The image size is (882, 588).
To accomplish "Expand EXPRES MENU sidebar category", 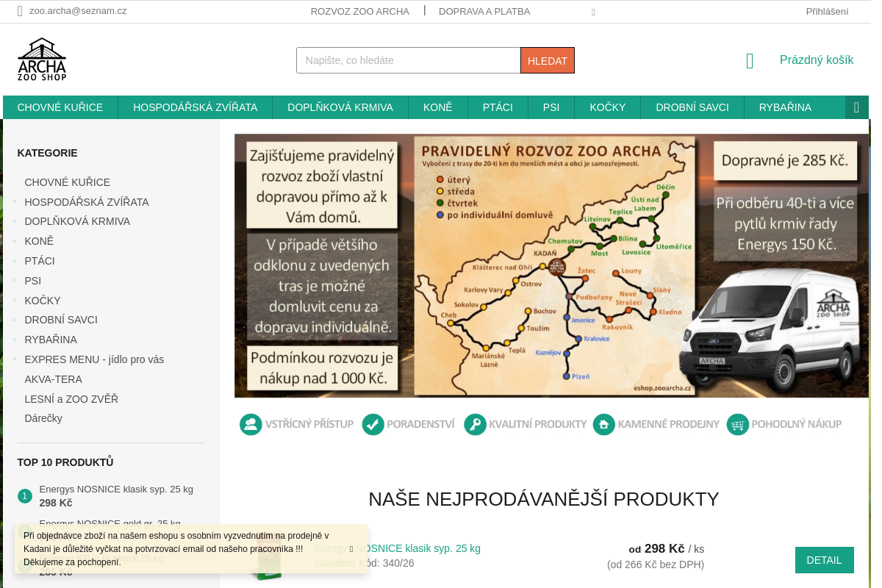I will tap(14, 359).
